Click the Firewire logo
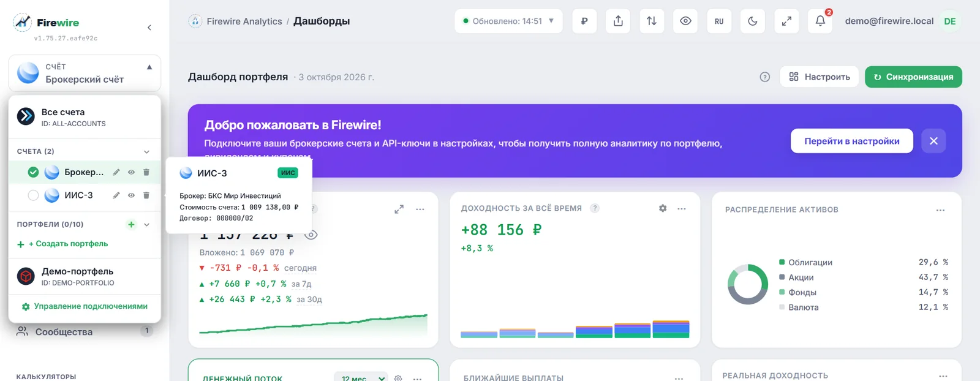The height and width of the screenshot is (381, 980). 47,23
